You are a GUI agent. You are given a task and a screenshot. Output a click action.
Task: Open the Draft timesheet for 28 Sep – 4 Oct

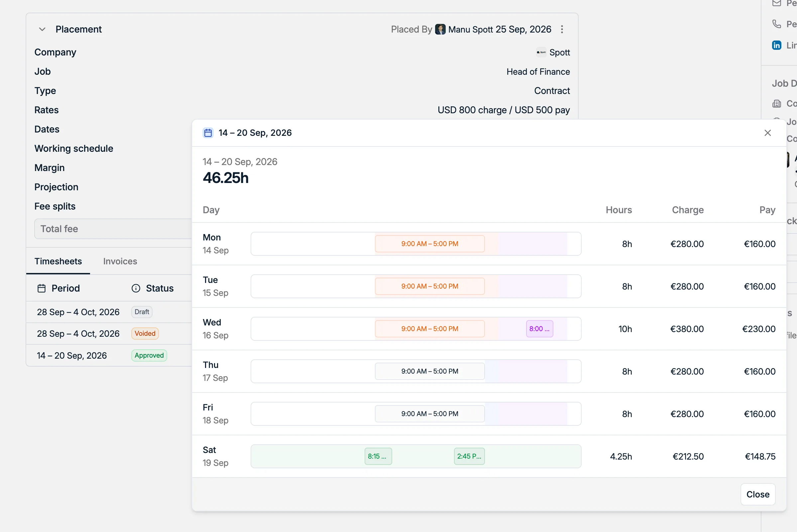pos(109,312)
